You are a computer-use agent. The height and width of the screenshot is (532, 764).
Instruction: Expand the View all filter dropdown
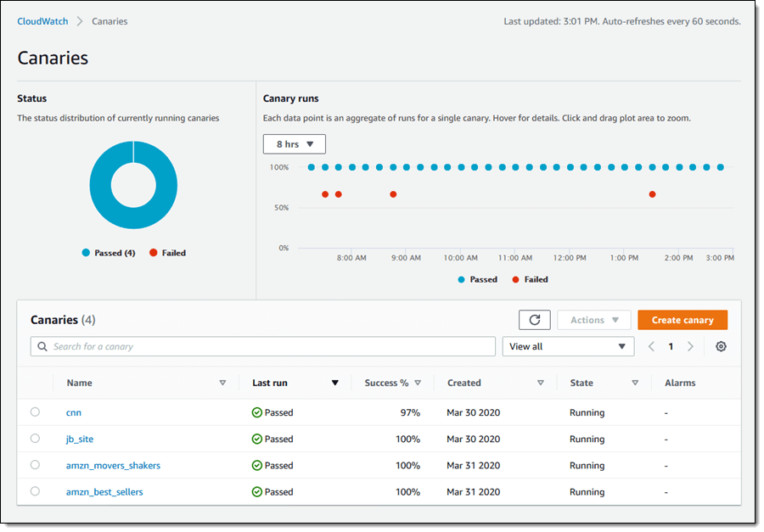pyautogui.click(x=568, y=346)
